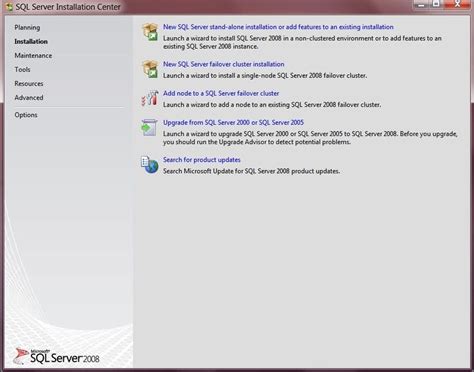The width and height of the screenshot is (474, 372).
Task: Launch New SQL Server stand-alone installation link
Action: click(x=278, y=27)
